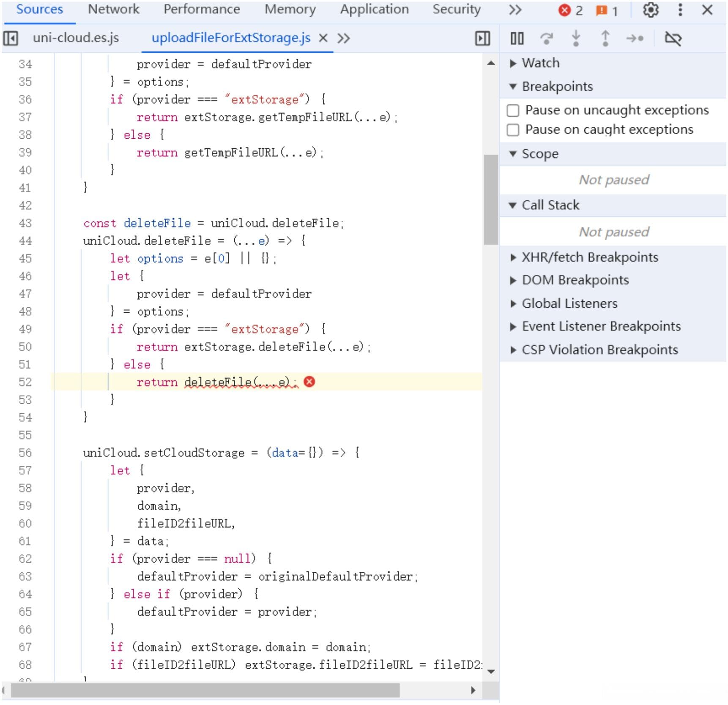Click 'fileID2fileURL,' on line 60
The height and width of the screenshot is (705, 728).
(186, 524)
